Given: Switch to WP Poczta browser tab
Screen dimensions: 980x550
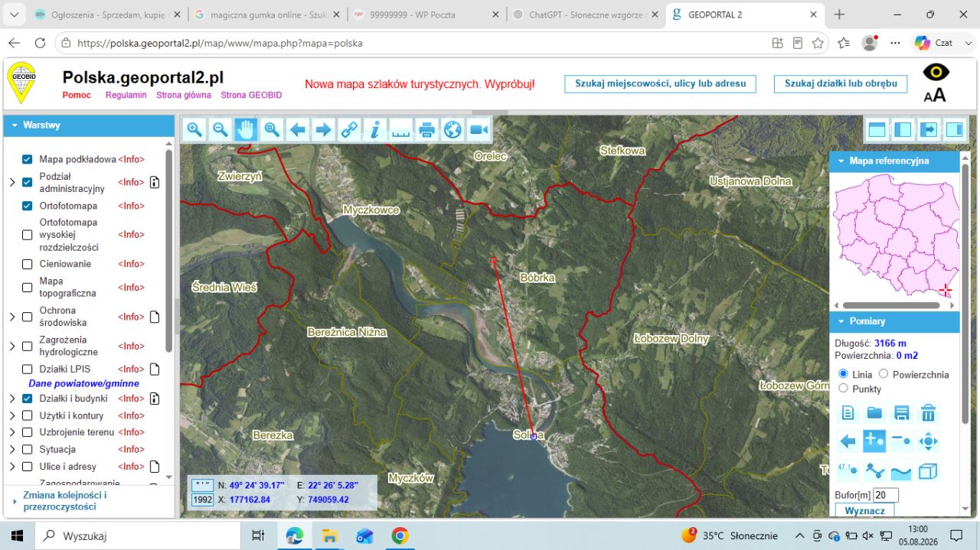Looking at the screenshot, I should pyautogui.click(x=425, y=15).
